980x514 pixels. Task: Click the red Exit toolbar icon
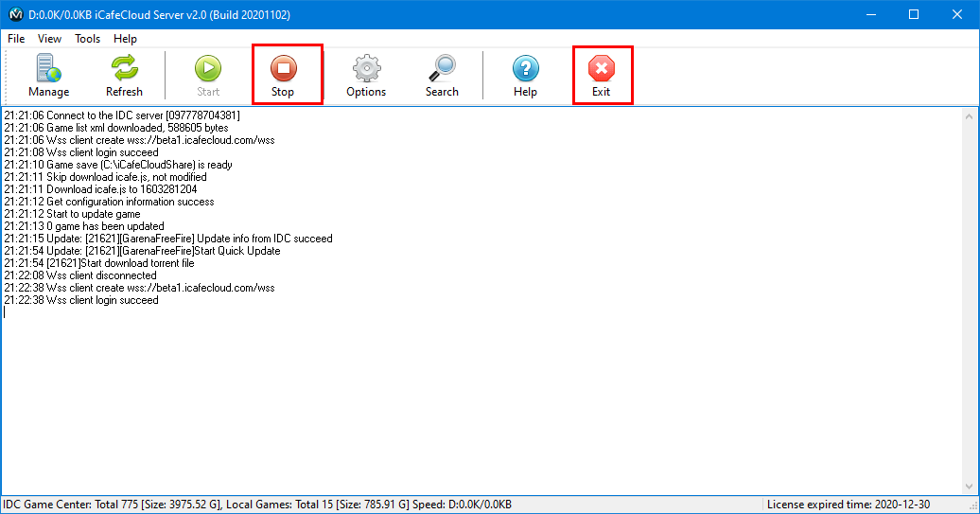[x=602, y=75]
